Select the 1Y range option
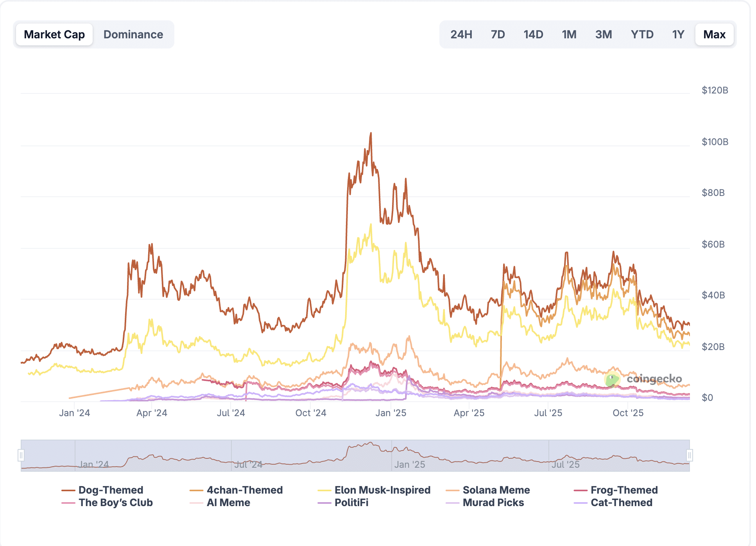 tap(678, 34)
